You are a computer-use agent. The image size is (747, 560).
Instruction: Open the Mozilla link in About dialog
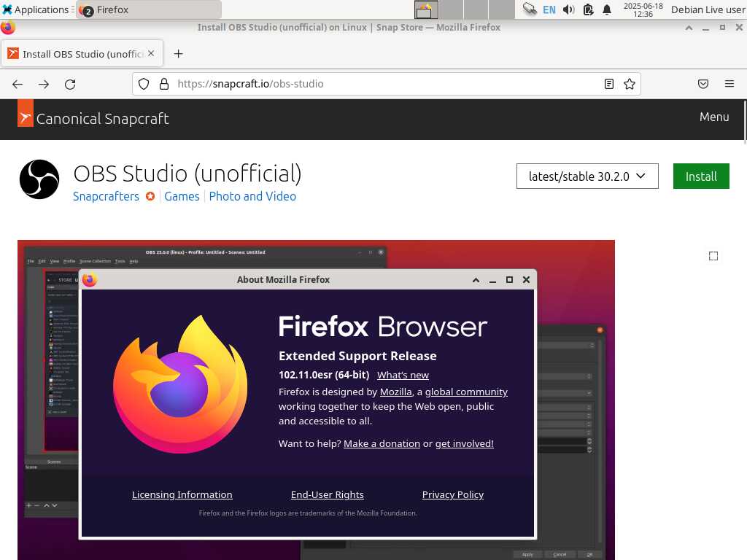coord(395,392)
